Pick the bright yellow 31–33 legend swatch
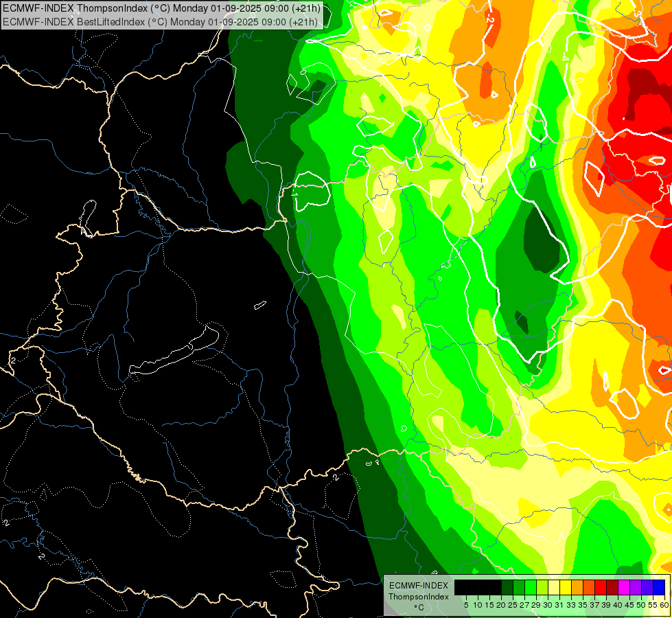 (566, 587)
